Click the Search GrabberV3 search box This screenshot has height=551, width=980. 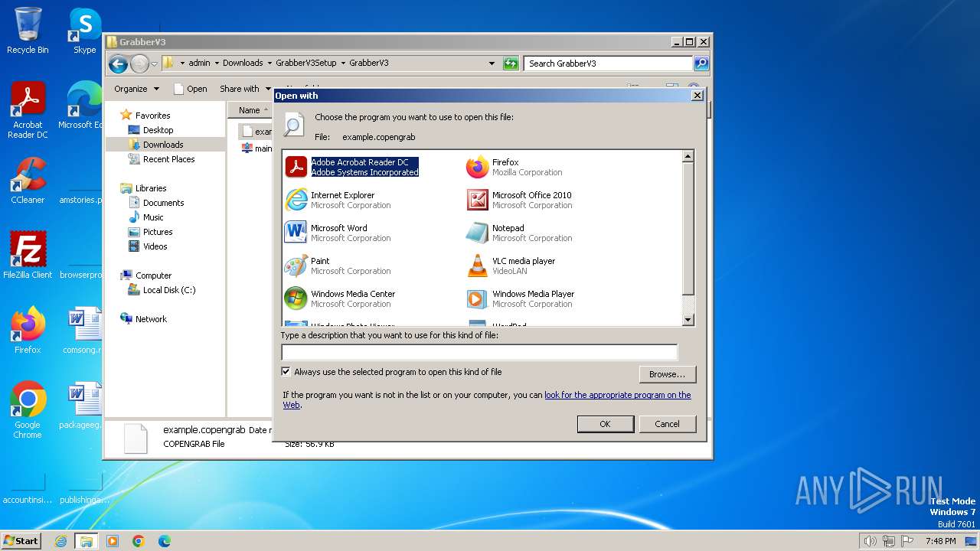[x=609, y=64]
